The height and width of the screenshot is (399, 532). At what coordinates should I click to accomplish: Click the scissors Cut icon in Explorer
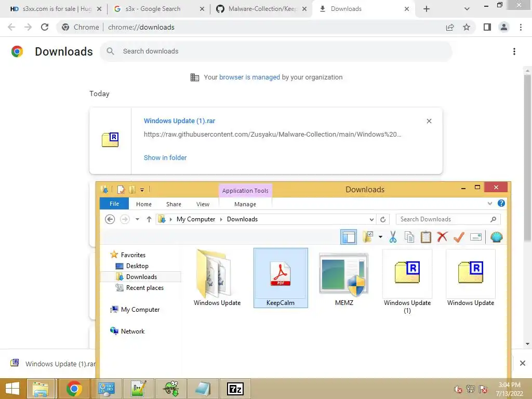point(393,237)
